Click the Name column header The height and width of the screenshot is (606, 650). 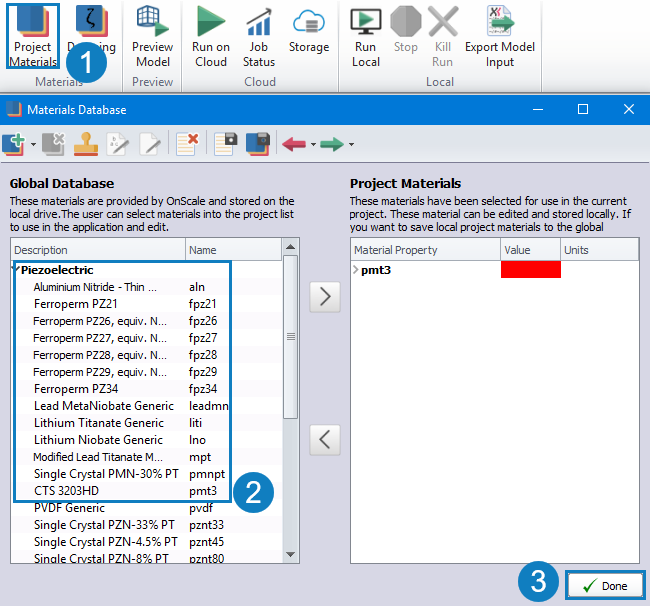[x=233, y=250]
